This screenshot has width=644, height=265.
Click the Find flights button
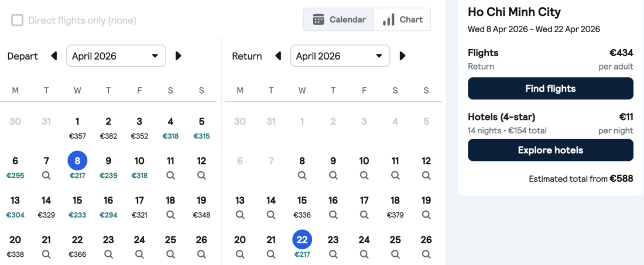coord(550,89)
